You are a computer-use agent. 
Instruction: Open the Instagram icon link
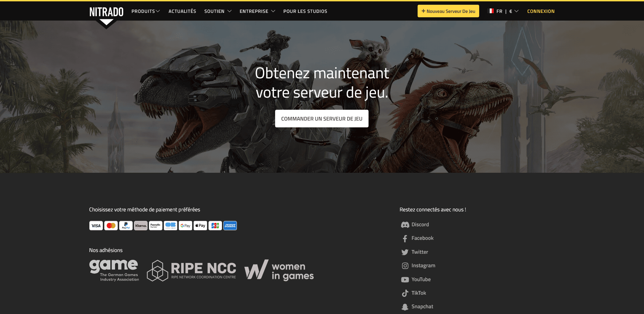(x=405, y=266)
